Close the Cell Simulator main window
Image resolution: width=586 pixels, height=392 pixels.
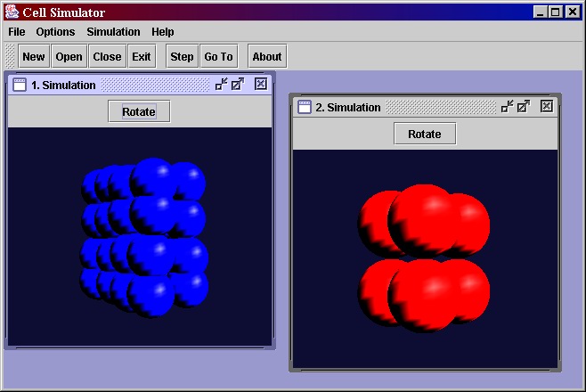pyautogui.click(x=572, y=12)
